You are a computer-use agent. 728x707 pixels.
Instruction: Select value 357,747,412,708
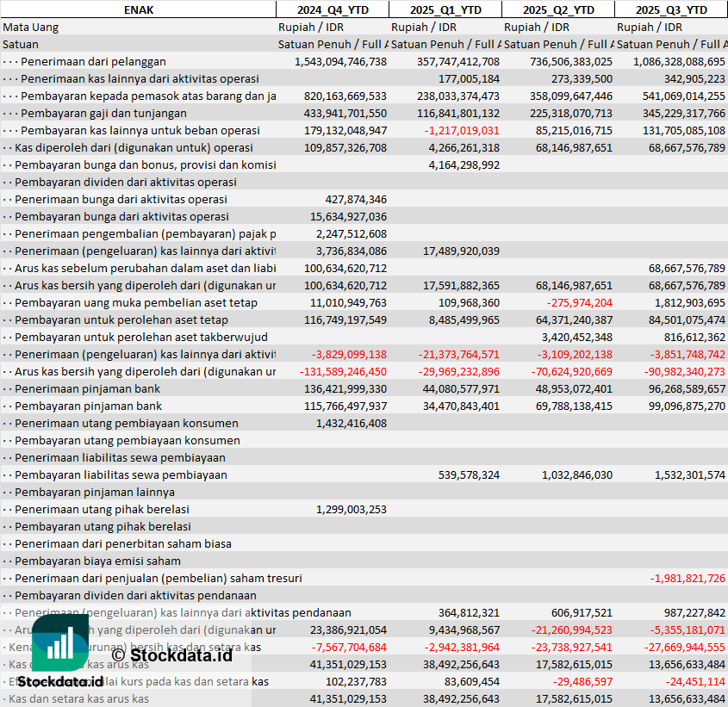458,62
